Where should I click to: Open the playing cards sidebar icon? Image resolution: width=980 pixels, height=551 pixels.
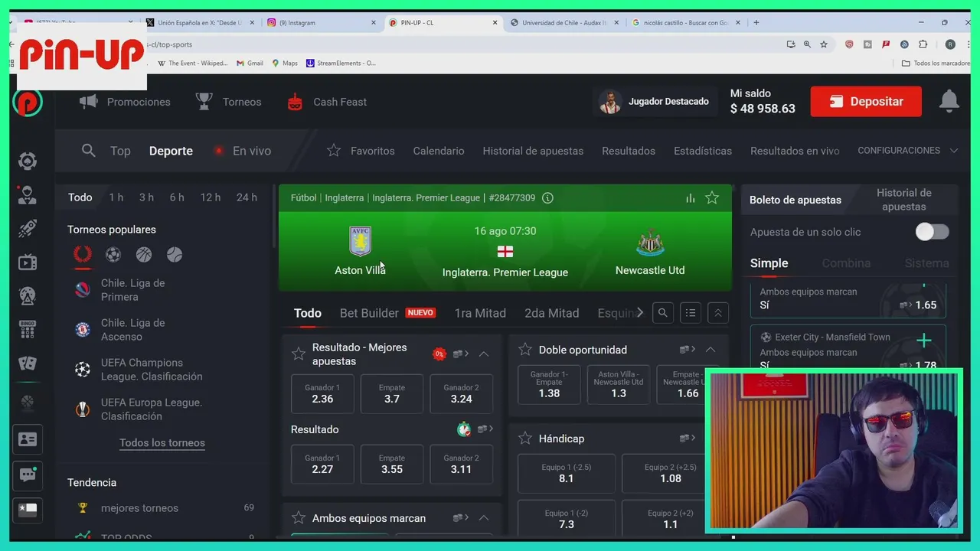coord(28,363)
